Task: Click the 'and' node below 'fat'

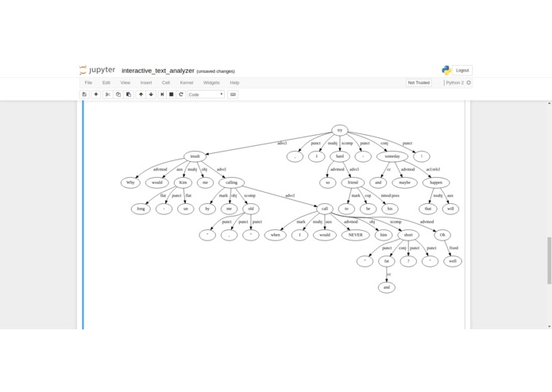Action: point(387,287)
